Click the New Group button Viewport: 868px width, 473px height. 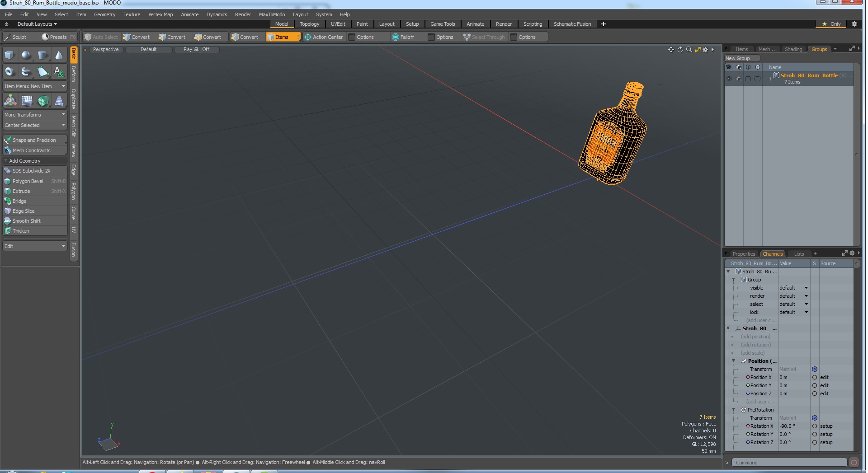741,58
